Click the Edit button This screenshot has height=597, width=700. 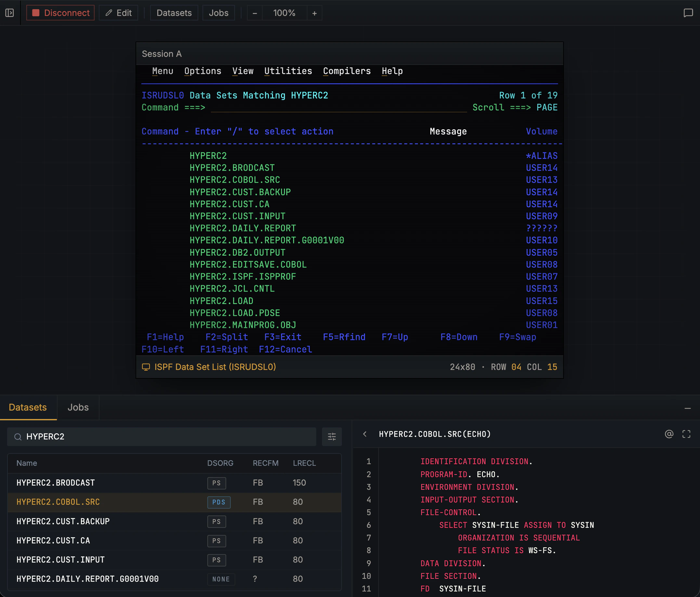[118, 13]
